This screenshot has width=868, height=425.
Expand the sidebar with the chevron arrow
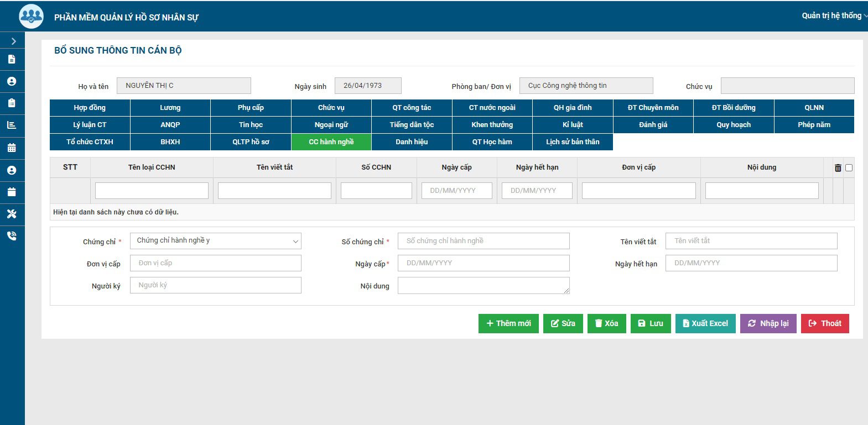13,41
